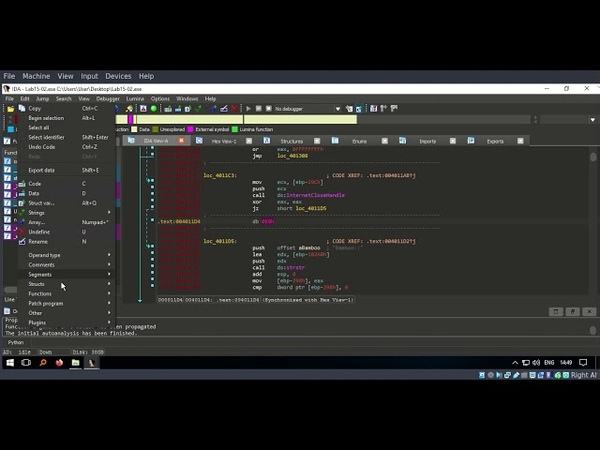Viewport: 600px width, 450px height.
Task: Close the Imports tab
Action: (453, 141)
